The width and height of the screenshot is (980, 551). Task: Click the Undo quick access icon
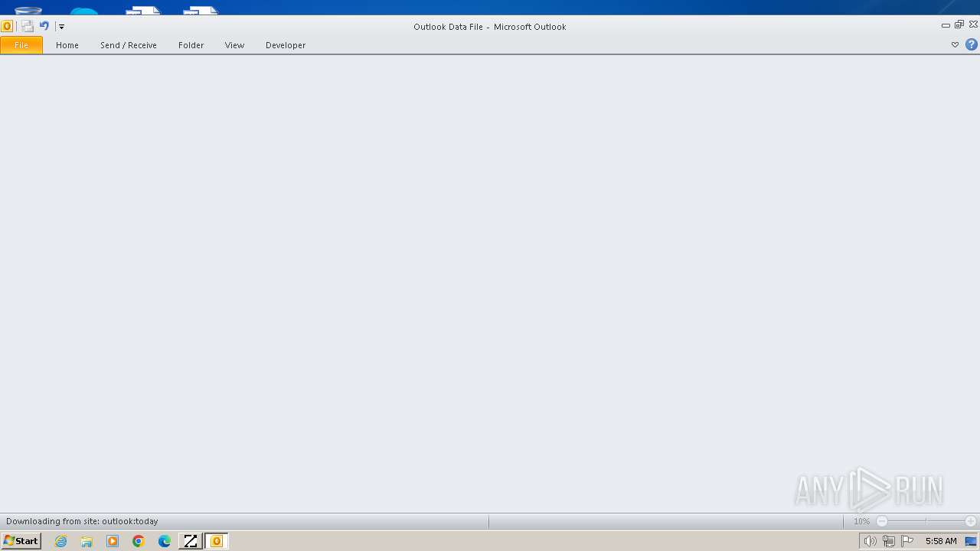pyautogui.click(x=44, y=26)
